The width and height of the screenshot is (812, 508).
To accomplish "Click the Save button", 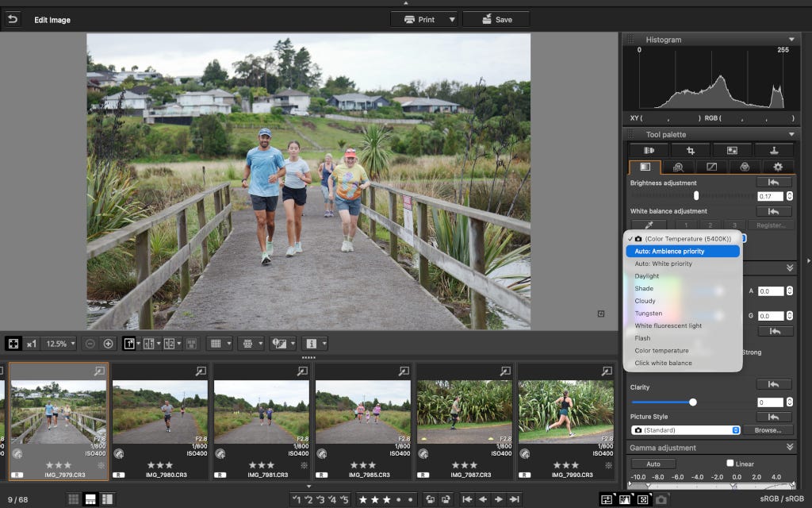I will 496,19.
